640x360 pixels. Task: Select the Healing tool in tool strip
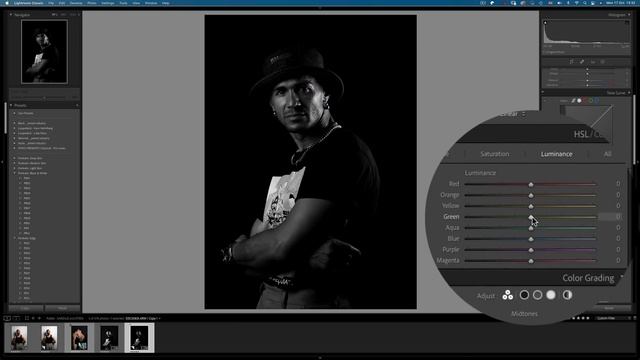pyautogui.click(x=582, y=62)
